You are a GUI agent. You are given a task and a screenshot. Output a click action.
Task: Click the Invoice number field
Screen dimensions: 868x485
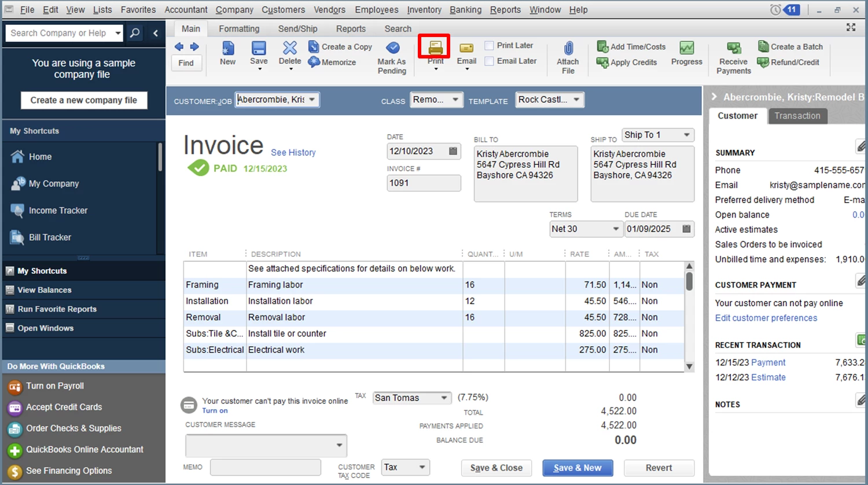point(424,183)
